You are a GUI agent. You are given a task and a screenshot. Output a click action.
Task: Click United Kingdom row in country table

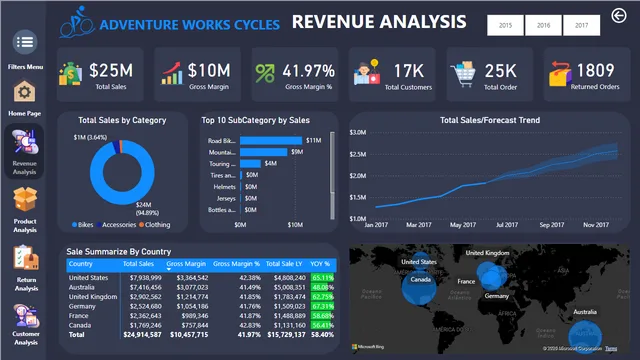pos(201,297)
